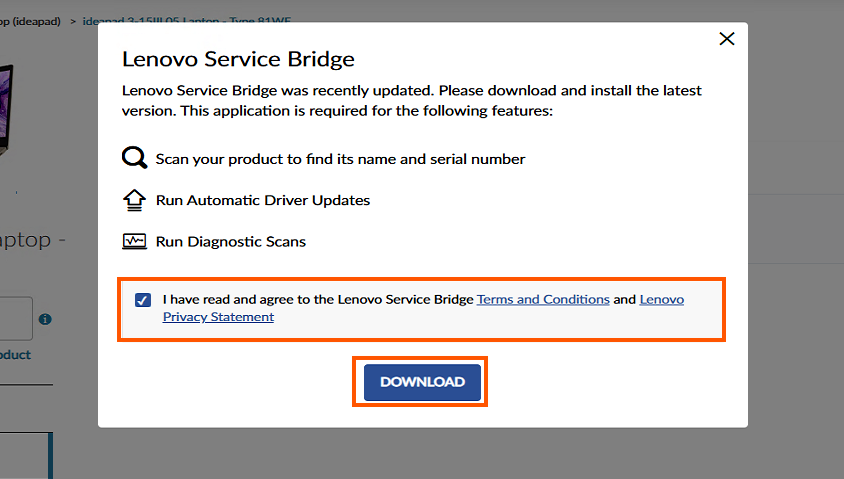844x479 pixels.
Task: Click the 'Run Diagnostic Scans' text
Action: (230, 242)
